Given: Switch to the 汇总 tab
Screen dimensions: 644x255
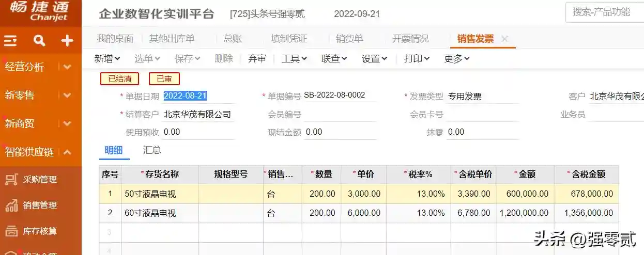Looking at the screenshot, I should pos(152,150).
